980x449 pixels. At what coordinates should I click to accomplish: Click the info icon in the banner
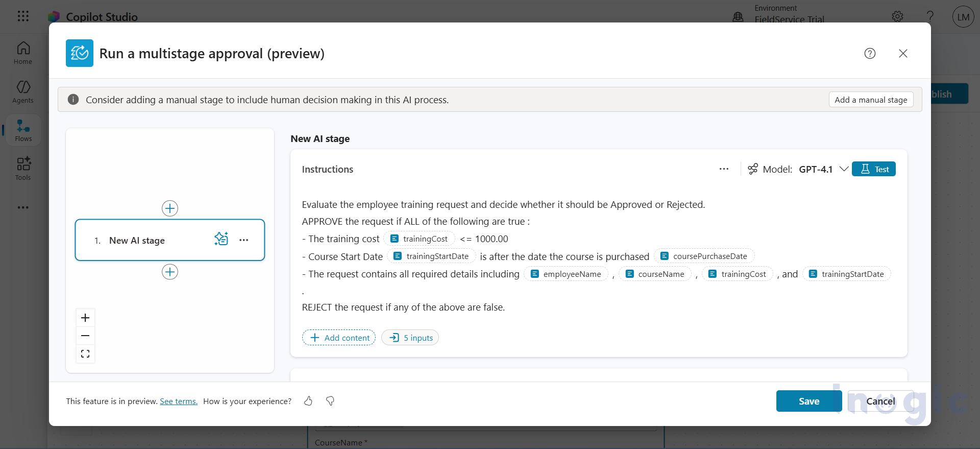click(x=73, y=99)
